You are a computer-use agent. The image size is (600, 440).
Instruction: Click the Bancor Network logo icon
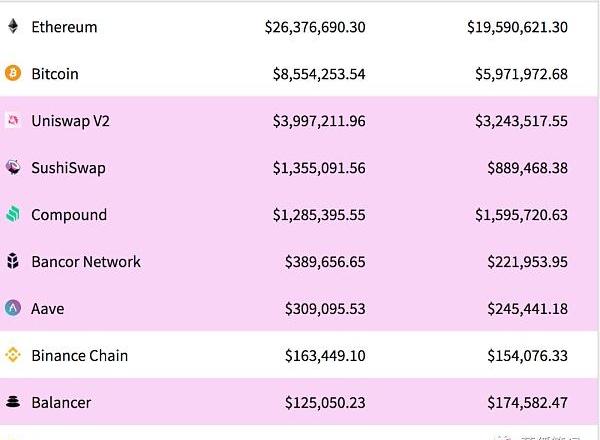[13, 261]
